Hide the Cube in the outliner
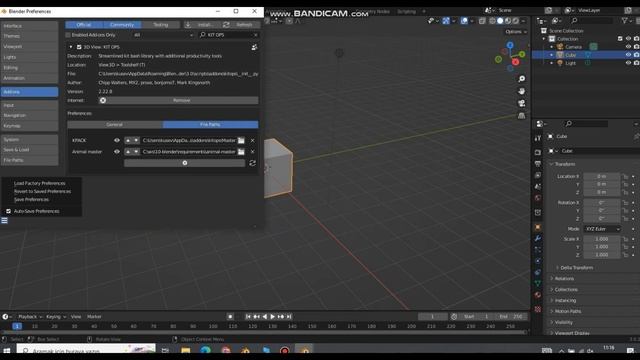 point(629,55)
